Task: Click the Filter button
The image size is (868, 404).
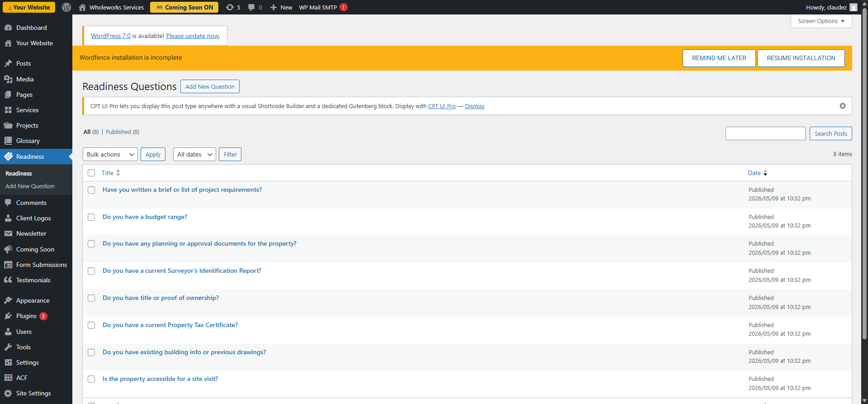Action: point(230,154)
